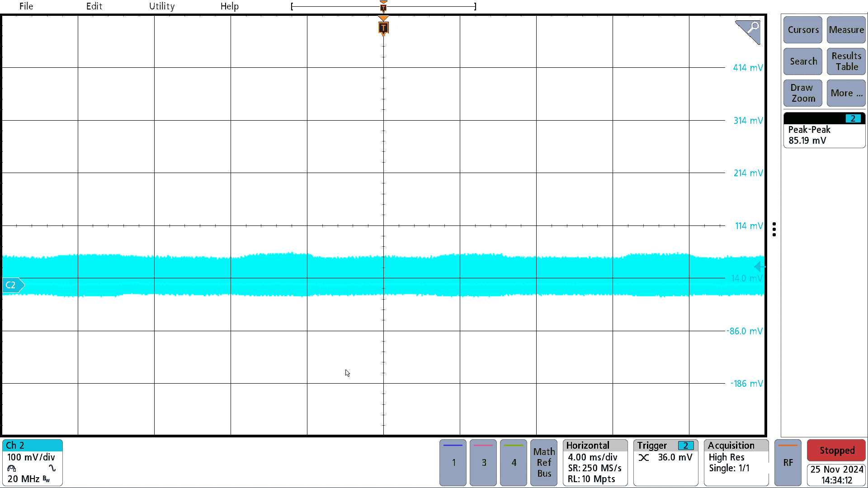
Task: Click the 314 mV scale label
Action: (x=748, y=121)
